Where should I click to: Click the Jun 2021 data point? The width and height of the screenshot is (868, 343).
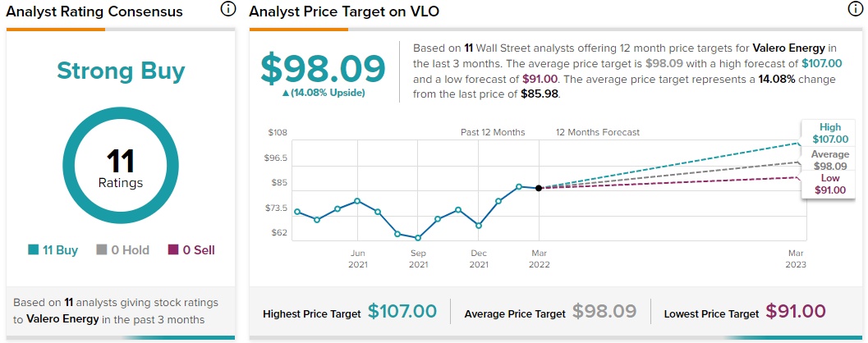(x=357, y=201)
